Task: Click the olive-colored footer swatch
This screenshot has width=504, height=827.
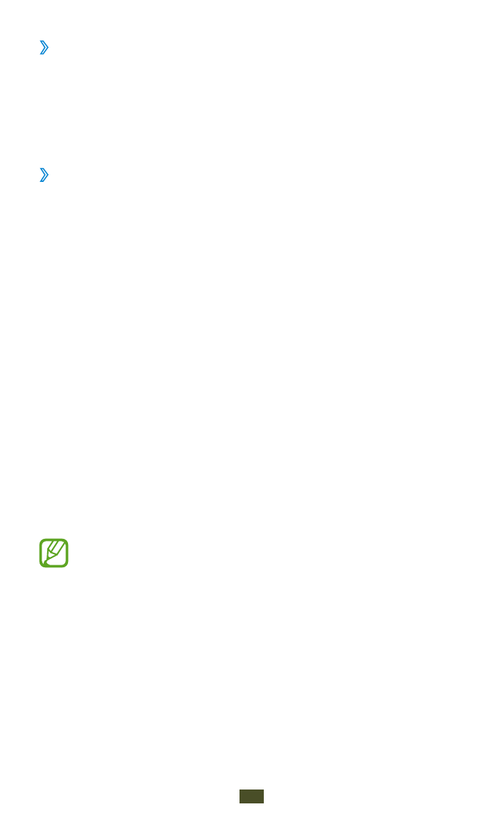Action: [251, 796]
